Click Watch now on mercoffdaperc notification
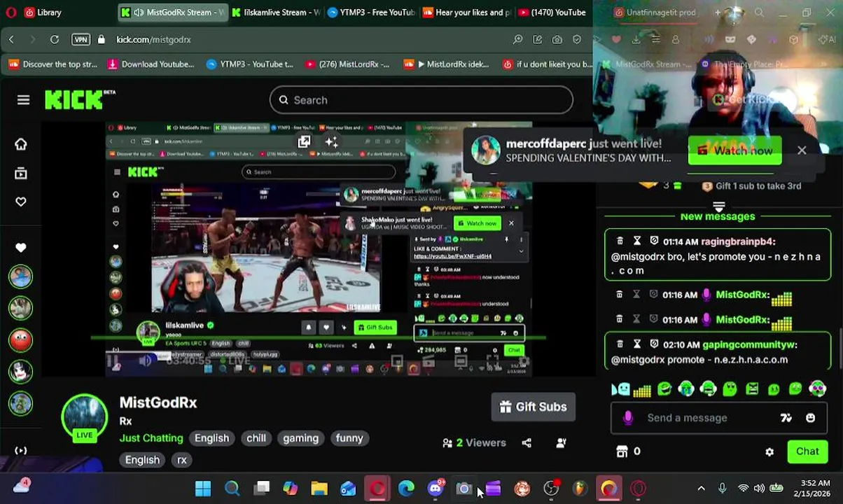Image resolution: width=843 pixels, height=504 pixels. 734,150
